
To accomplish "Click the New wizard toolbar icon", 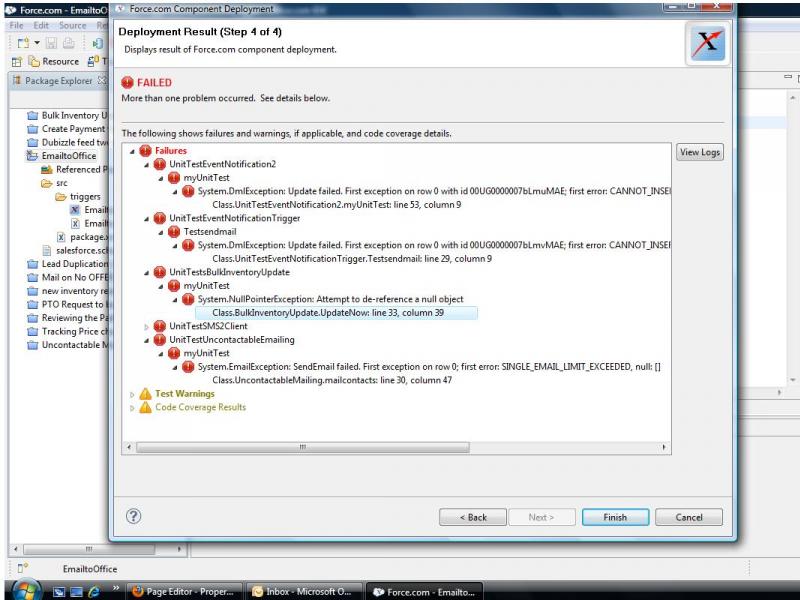I will tap(23, 43).
